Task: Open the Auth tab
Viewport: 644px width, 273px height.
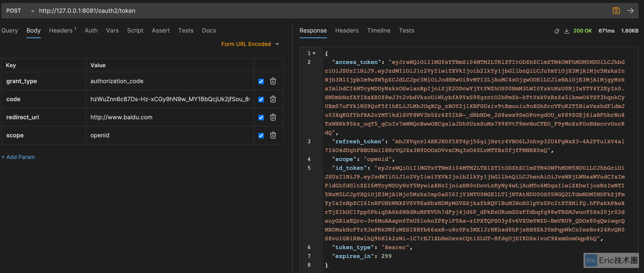Action: click(x=91, y=30)
